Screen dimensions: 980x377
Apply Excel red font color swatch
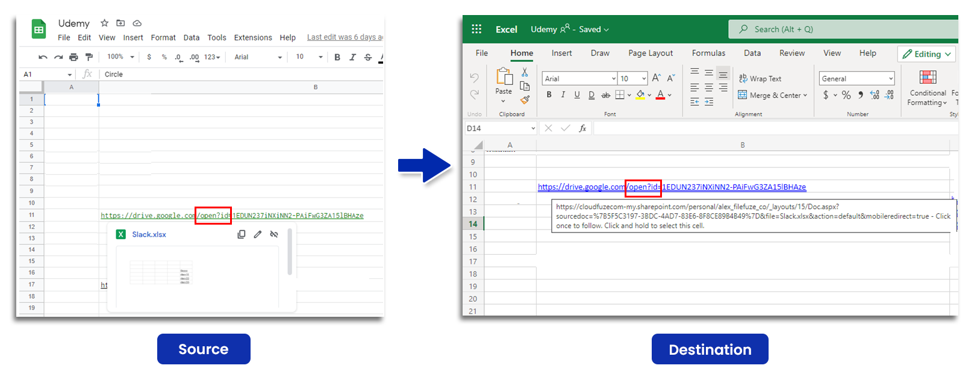pos(660,95)
